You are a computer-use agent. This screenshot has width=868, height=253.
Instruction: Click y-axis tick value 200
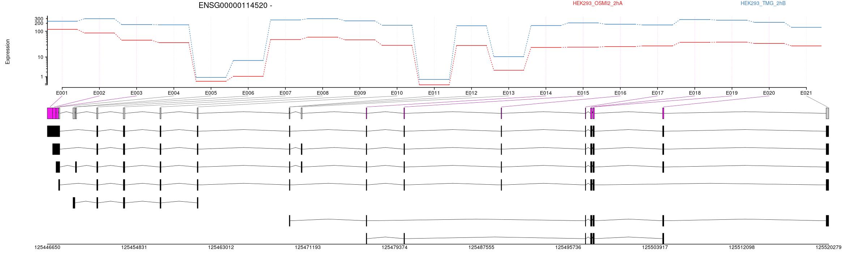click(x=39, y=23)
